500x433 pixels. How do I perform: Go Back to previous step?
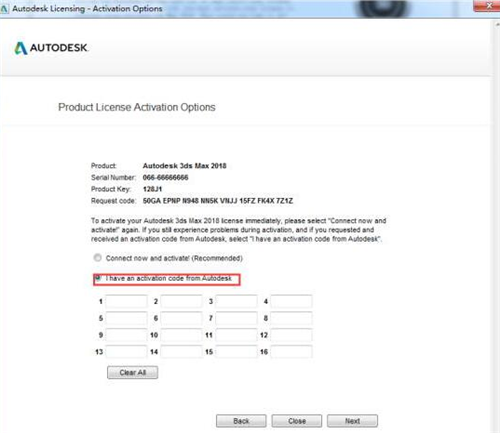[x=241, y=421]
